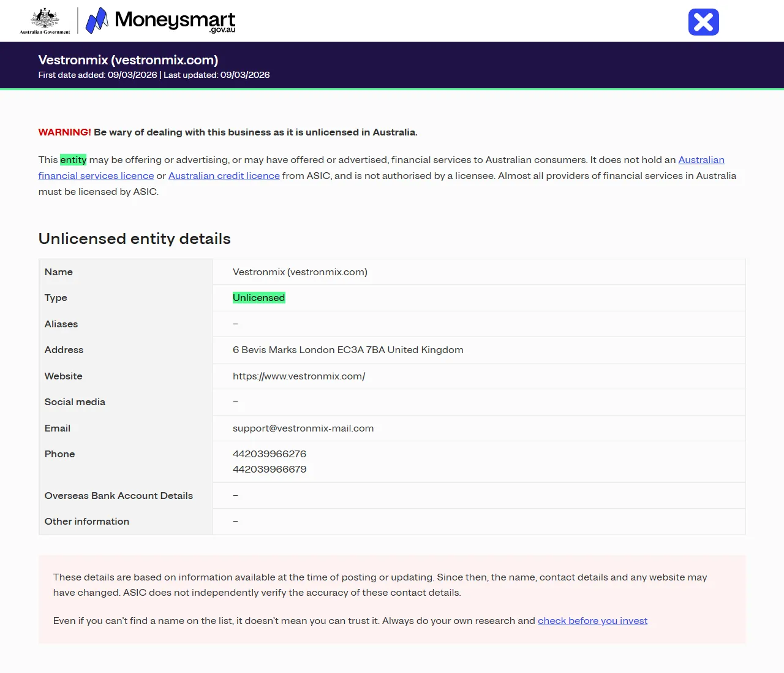Open the Moneysmart.gov.au logo
This screenshot has height=673, width=784.
pyautogui.click(x=160, y=21)
